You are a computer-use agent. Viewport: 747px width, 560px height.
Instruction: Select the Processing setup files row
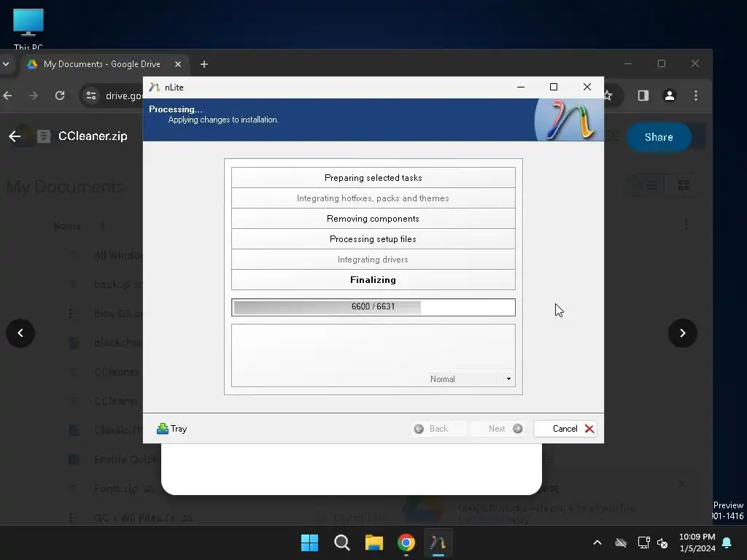point(373,239)
